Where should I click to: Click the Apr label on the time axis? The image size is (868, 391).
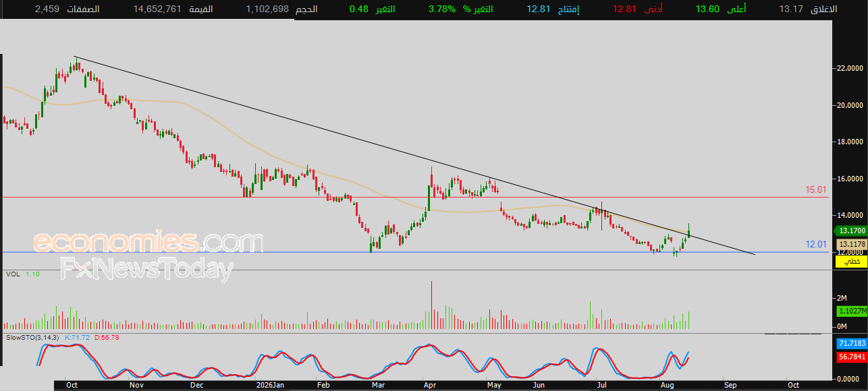pos(429,386)
